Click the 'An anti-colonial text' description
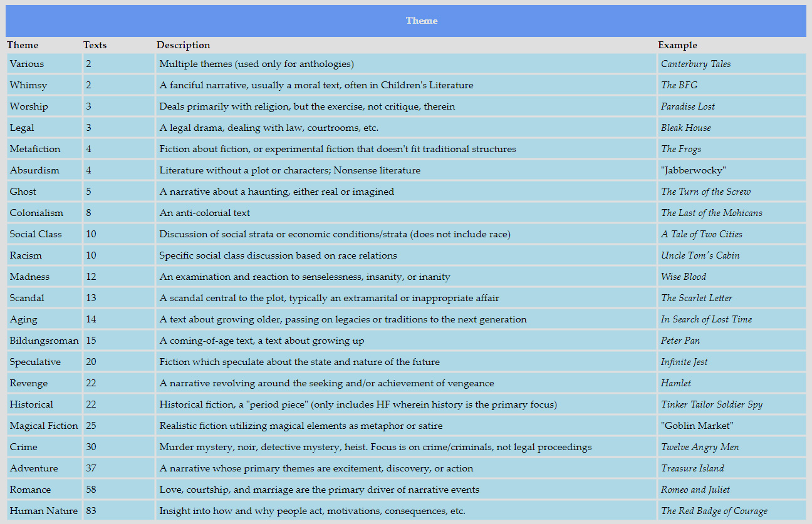 coord(205,213)
